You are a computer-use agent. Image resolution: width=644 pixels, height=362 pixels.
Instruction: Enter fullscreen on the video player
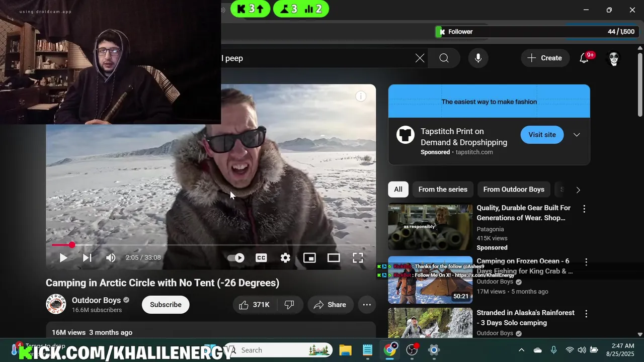pos(358,258)
